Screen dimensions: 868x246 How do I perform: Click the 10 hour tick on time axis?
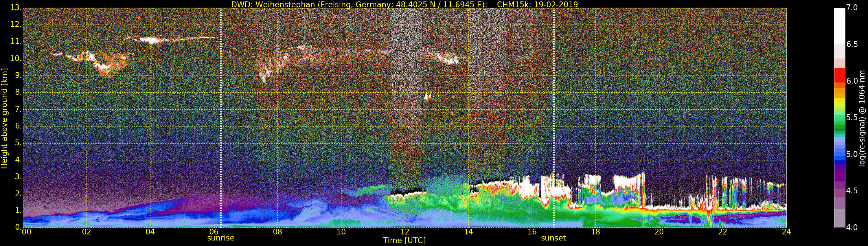coord(341,232)
